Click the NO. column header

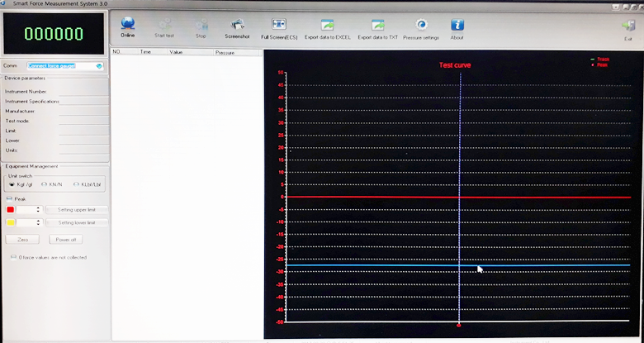[124, 52]
